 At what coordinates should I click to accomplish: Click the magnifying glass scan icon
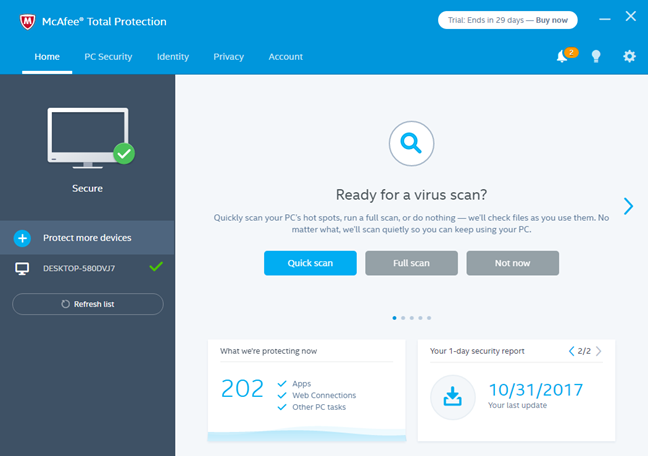[411, 143]
